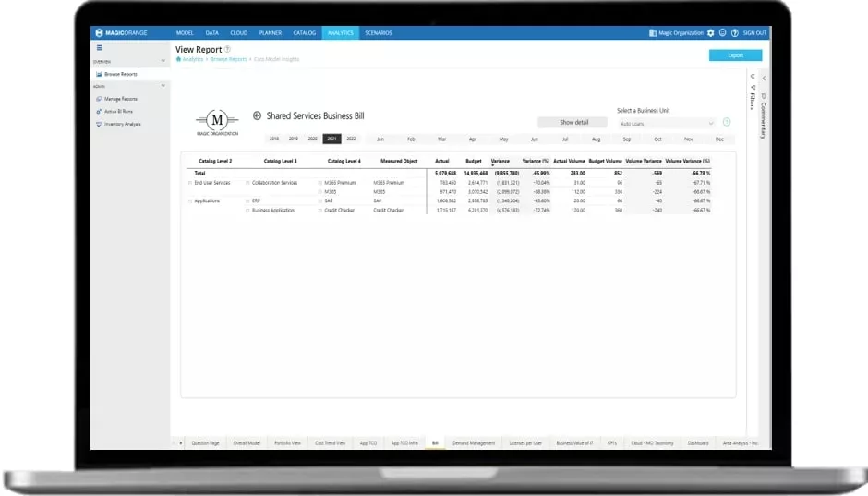Screen dimensions: 868x496
Task: Toggle the hamburger sidebar menu icon
Action: click(x=99, y=48)
